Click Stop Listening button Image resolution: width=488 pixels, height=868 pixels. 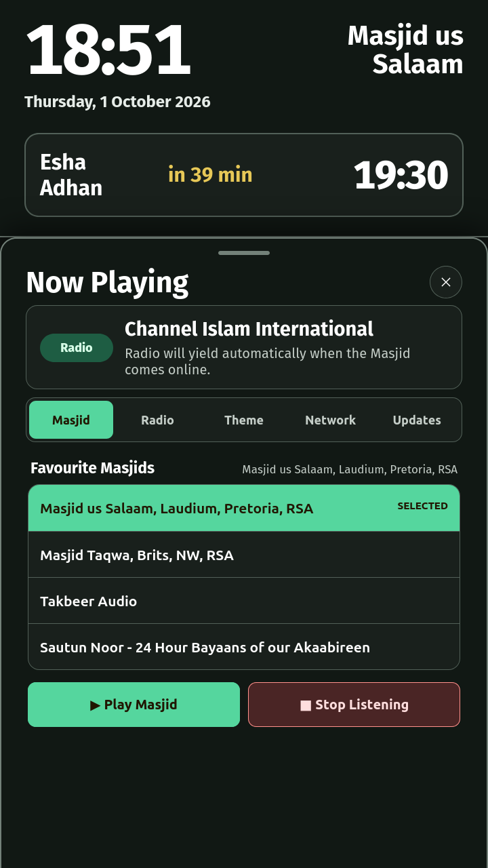(354, 705)
